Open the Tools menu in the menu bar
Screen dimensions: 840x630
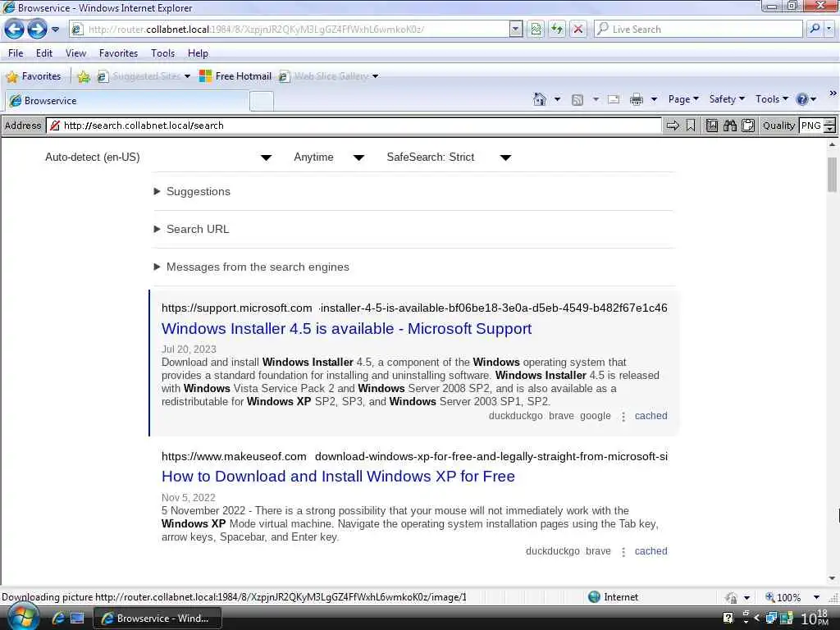click(x=163, y=53)
